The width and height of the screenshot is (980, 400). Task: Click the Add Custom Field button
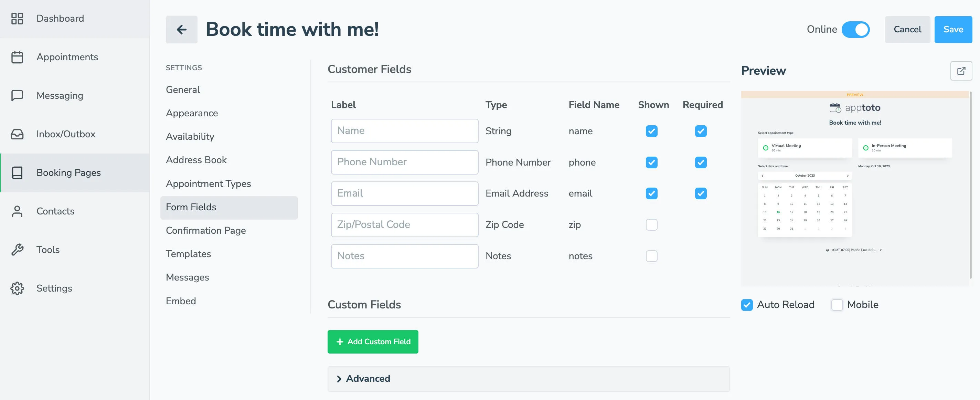click(372, 341)
